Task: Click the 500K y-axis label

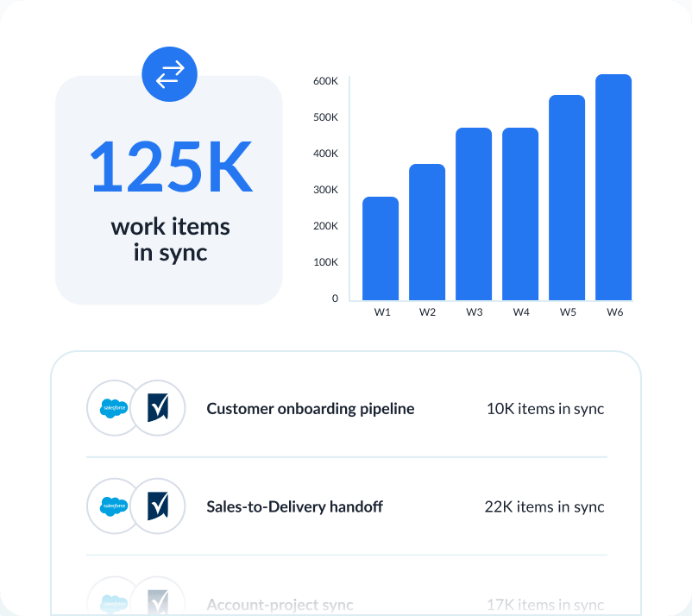Action: [x=325, y=117]
